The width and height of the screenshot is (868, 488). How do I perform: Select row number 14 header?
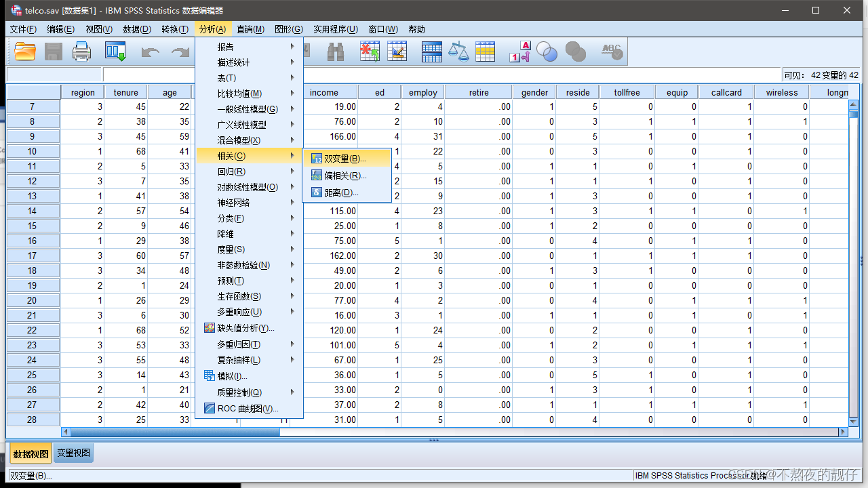coord(33,211)
